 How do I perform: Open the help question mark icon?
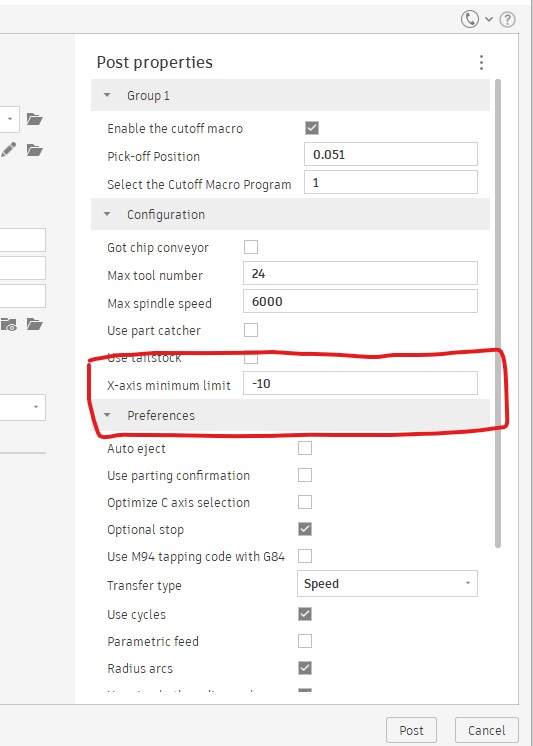pyautogui.click(x=508, y=20)
